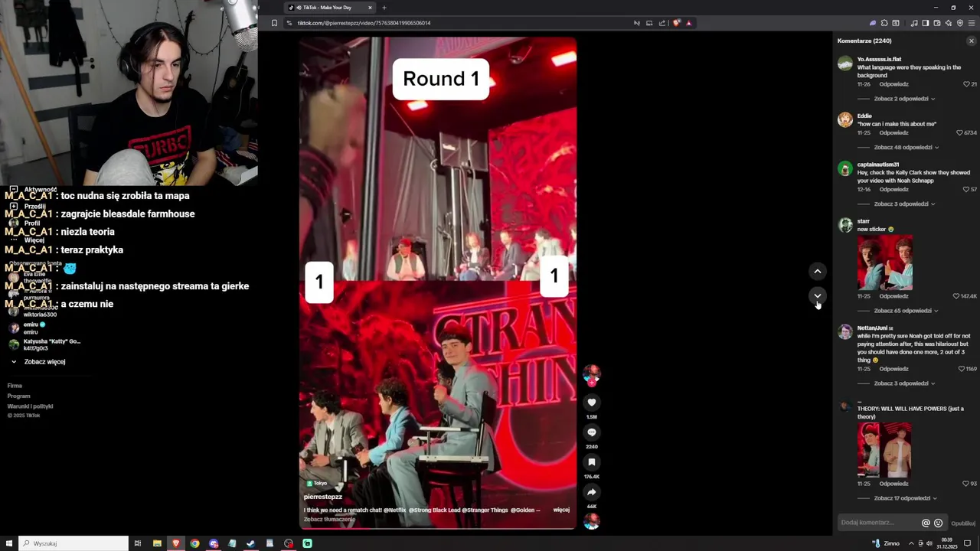Open the Tokyo location tag on video
Screen dimensions: 980x551
317,484
